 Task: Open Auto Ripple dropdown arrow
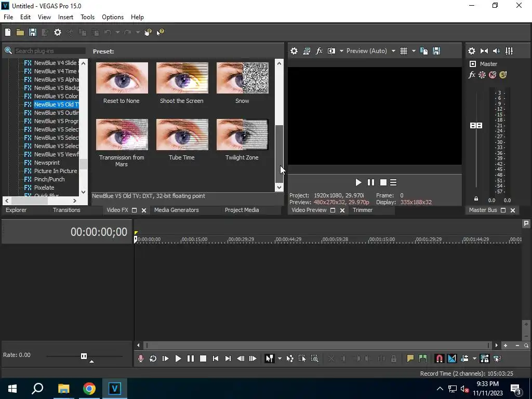click(x=474, y=358)
